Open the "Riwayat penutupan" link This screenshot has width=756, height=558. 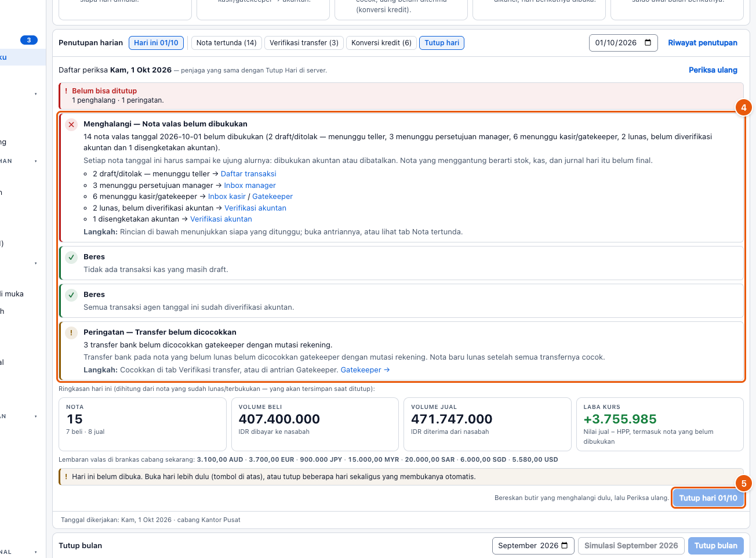tap(703, 43)
